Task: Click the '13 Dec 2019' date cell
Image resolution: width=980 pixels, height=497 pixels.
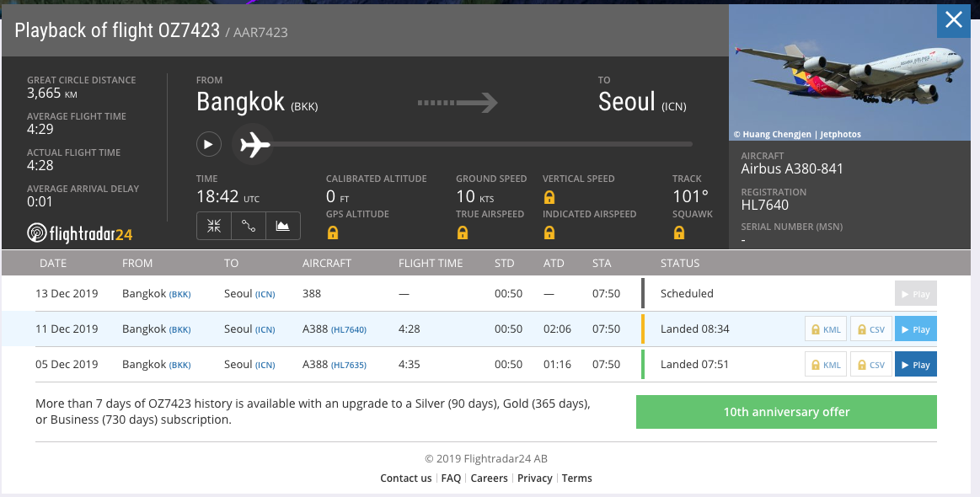Action: pyautogui.click(x=67, y=293)
